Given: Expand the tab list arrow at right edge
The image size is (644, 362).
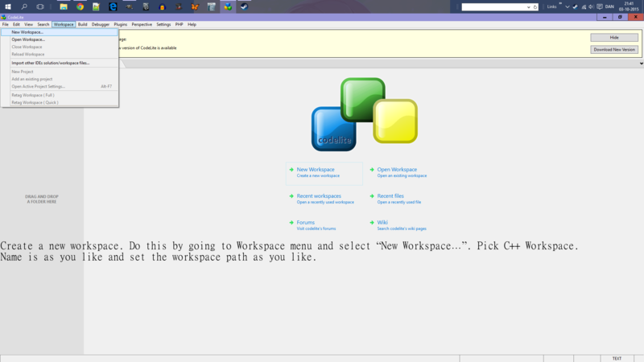Looking at the screenshot, I should pyautogui.click(x=641, y=63).
